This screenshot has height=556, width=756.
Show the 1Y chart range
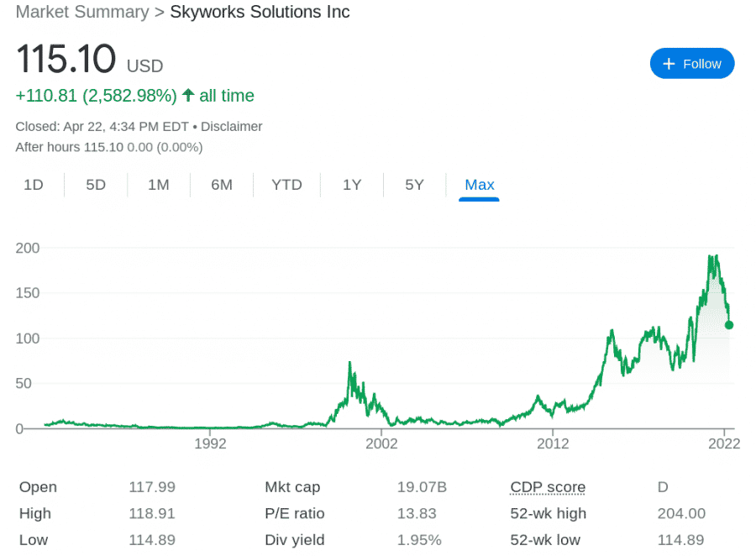tap(352, 185)
